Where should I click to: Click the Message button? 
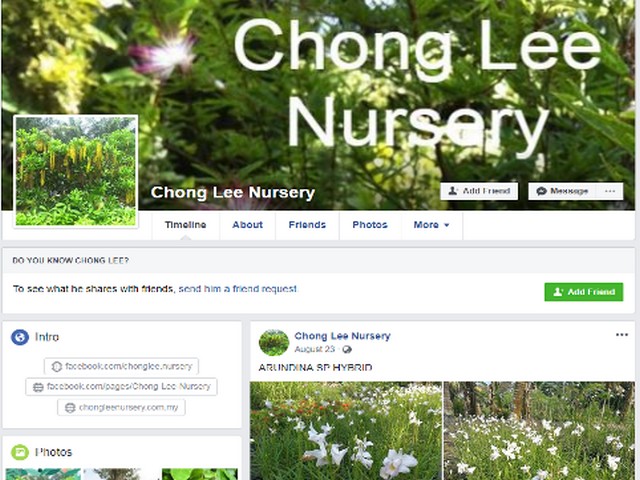(x=562, y=191)
